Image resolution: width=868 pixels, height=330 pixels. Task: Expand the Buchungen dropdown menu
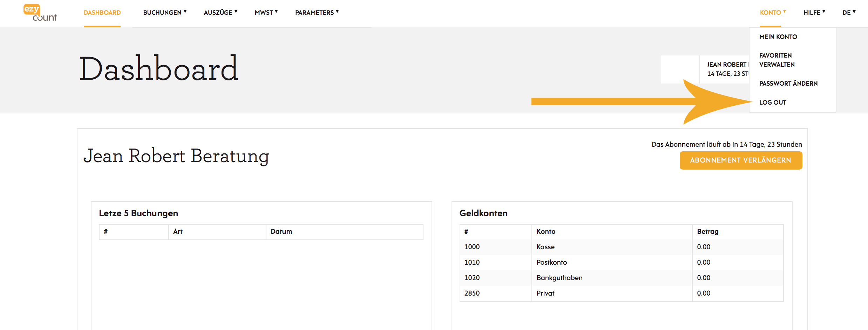[165, 13]
